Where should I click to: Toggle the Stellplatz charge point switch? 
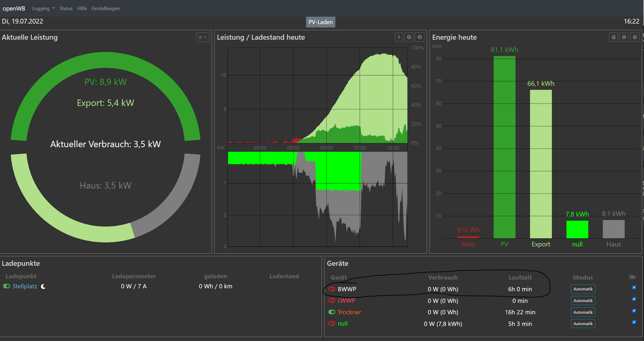tap(7, 286)
